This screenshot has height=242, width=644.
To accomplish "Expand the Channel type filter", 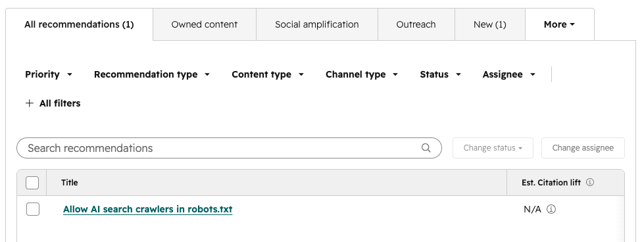I will (x=362, y=74).
